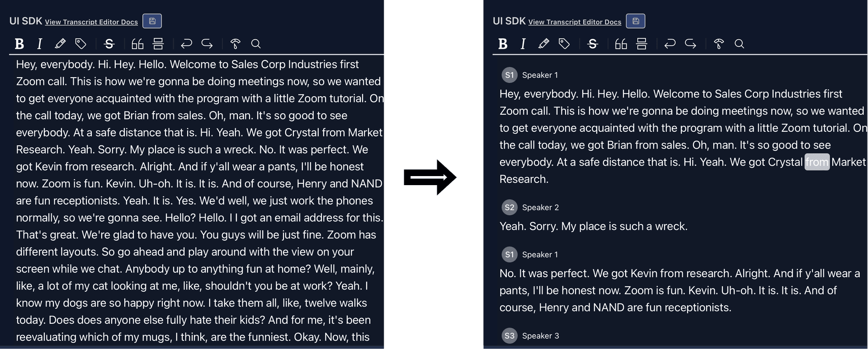Screen dimensions: 868x349
Task: Toggle bold in the left editor toolbar
Action: 19,44
